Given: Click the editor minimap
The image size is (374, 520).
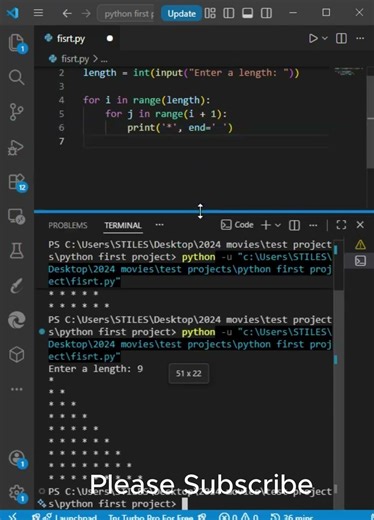Looking at the screenshot, I should click(x=349, y=72).
